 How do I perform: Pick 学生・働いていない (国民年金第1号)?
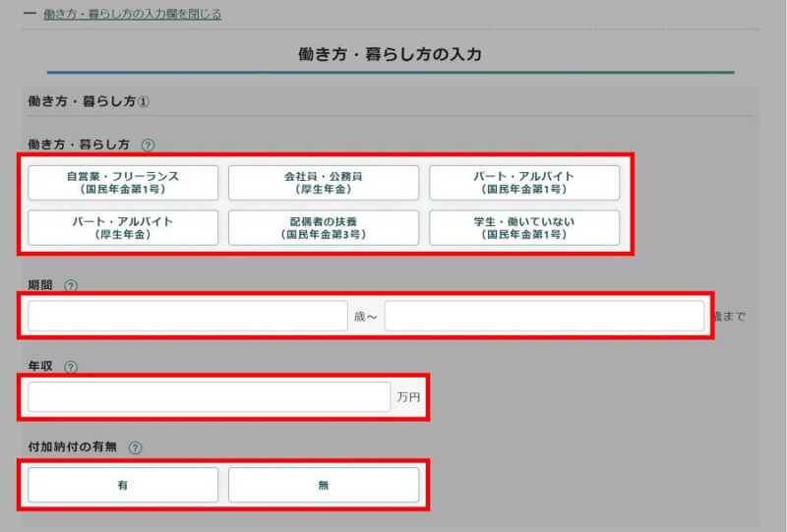[524, 228]
